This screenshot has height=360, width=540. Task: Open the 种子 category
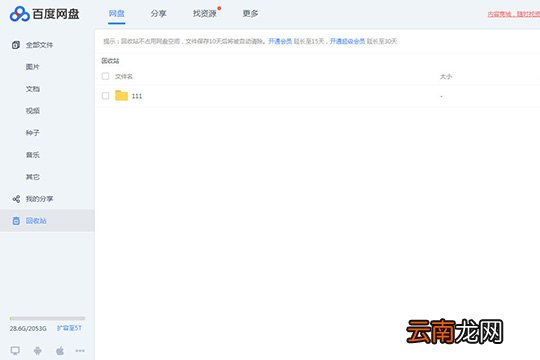(33, 133)
